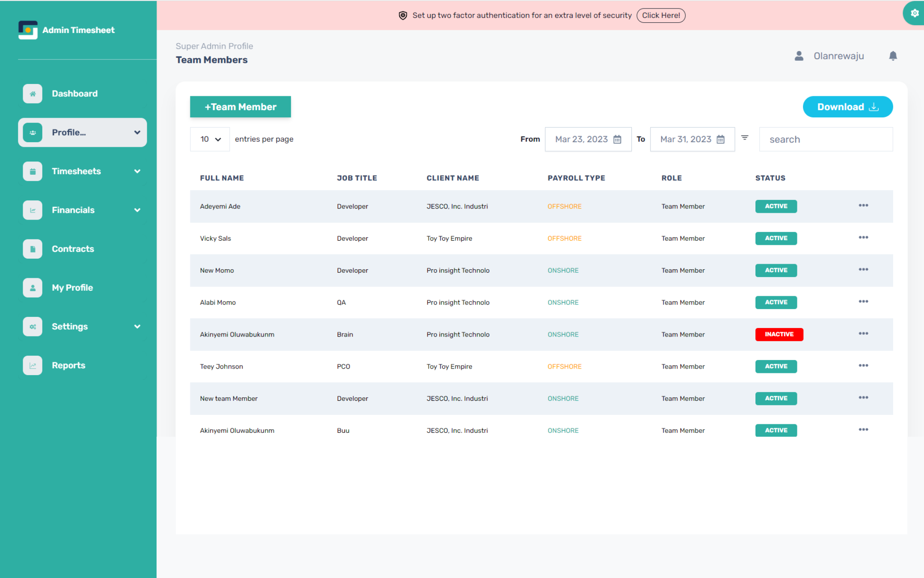
Task: Open the From date calendar icon
Action: click(617, 140)
